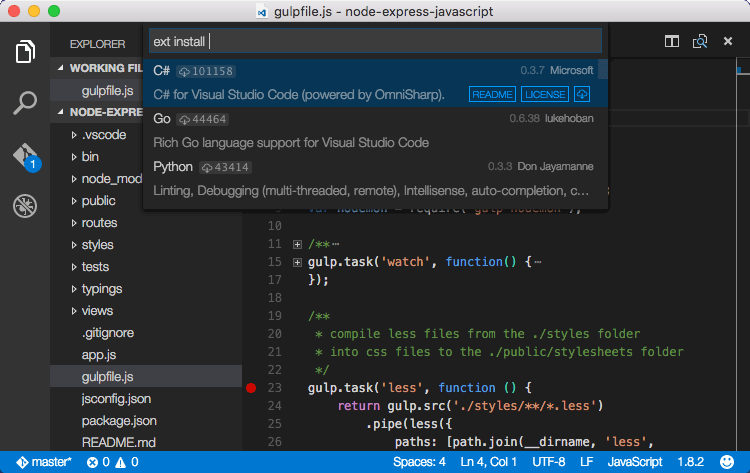Toggle the breakpoint on line 23

coord(251,387)
